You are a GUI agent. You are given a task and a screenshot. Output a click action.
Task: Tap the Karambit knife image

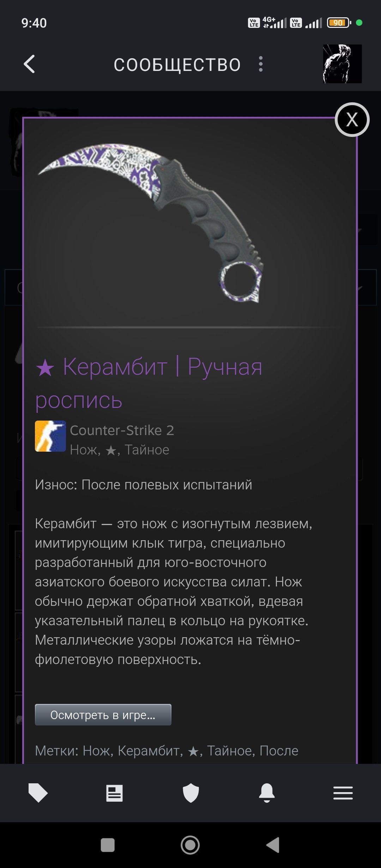(151, 222)
